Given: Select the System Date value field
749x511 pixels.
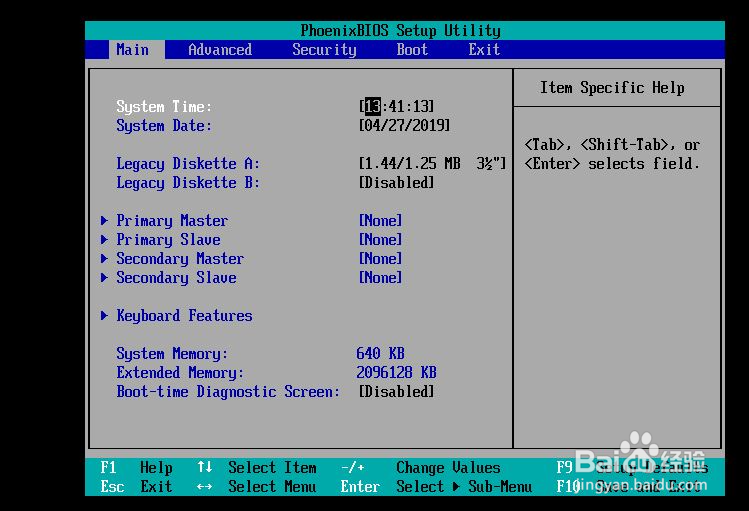Looking at the screenshot, I should (x=404, y=126).
